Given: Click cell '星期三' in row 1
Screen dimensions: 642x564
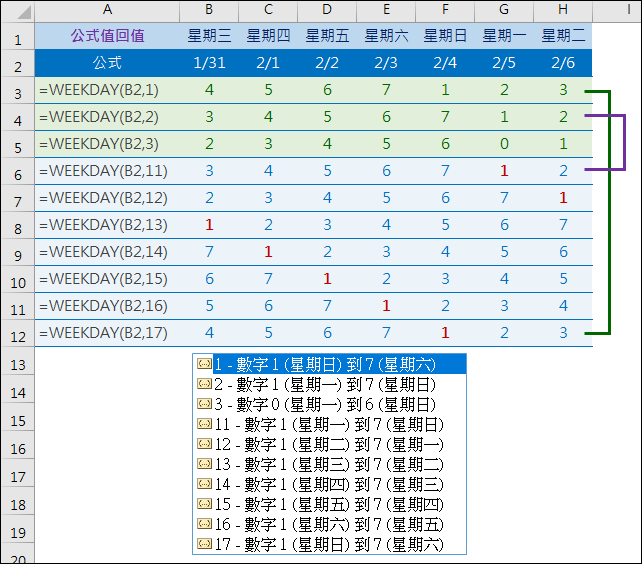Looking at the screenshot, I should (209, 36).
